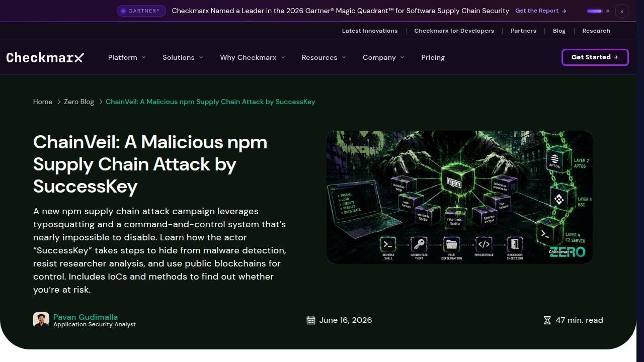This screenshot has height=362, width=644.
Task: Click the hourglass read-time icon
Action: coord(547,320)
